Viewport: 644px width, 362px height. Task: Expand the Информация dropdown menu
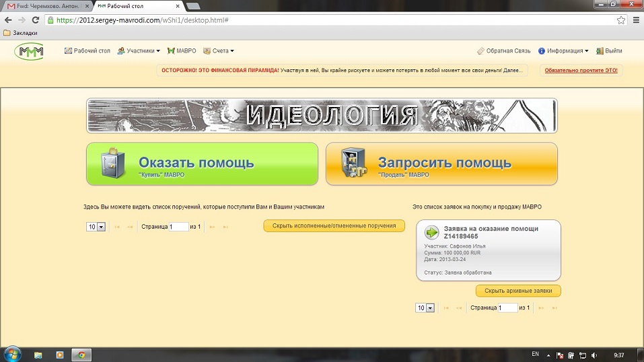[x=563, y=51]
